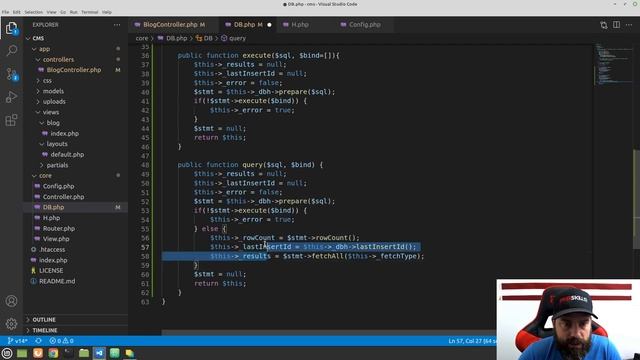Expand the Outline panel
This screenshot has width=640, height=360.
76,320
